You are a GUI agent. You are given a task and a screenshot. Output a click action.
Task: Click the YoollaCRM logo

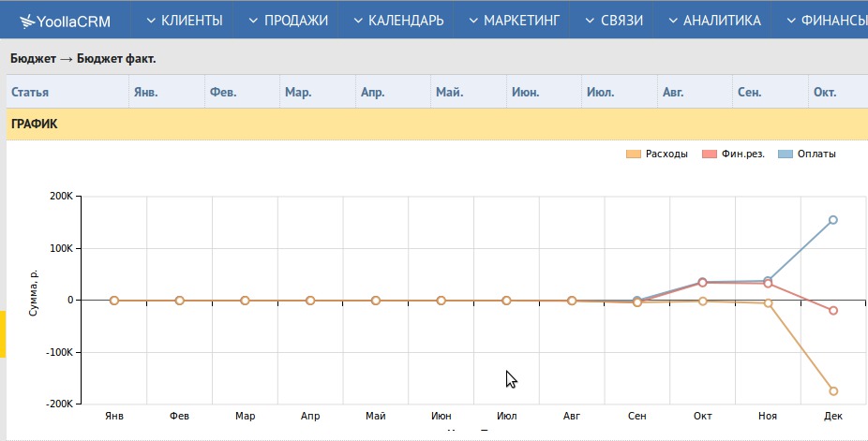tap(65, 21)
